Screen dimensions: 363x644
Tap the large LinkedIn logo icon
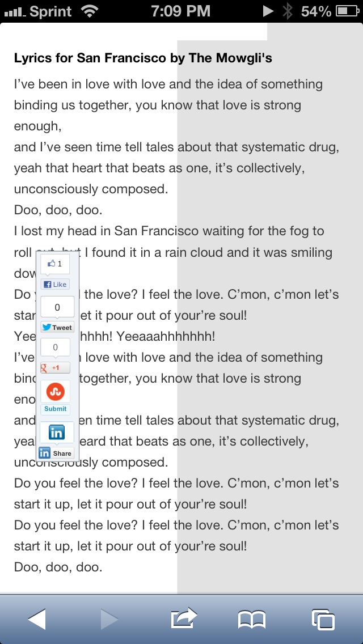(x=57, y=432)
